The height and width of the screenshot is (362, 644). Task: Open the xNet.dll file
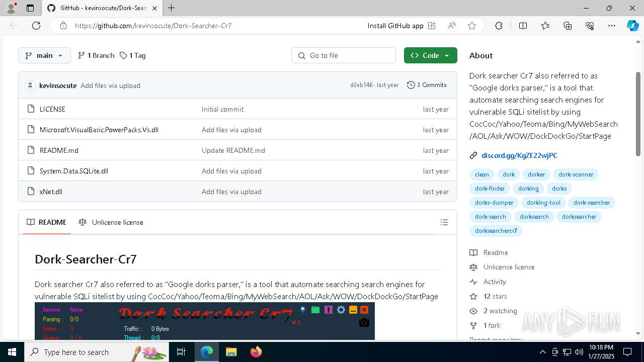click(x=51, y=192)
